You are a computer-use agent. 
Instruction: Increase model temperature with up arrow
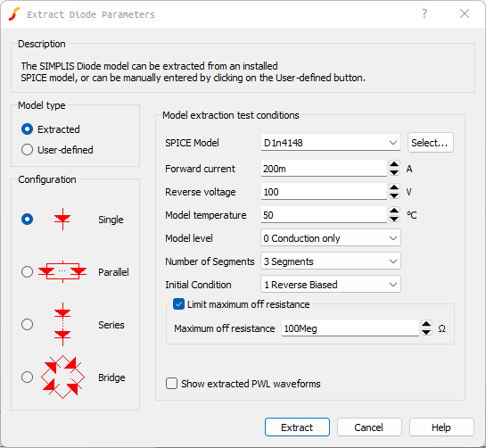click(394, 211)
